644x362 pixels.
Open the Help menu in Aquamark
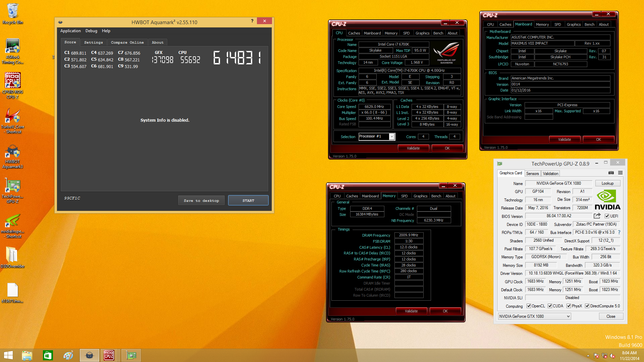(106, 31)
